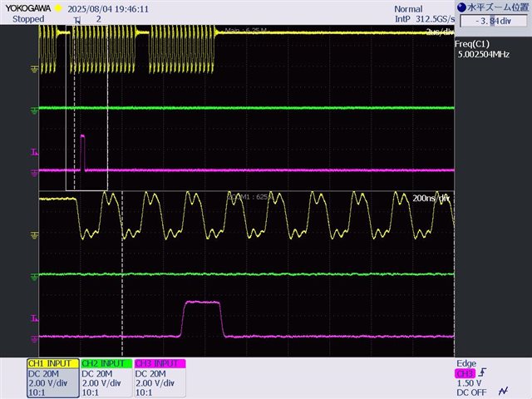The height and width of the screenshot is (399, 532).
Task: Click the zoom box outline in main window
Action: [x=86, y=108]
